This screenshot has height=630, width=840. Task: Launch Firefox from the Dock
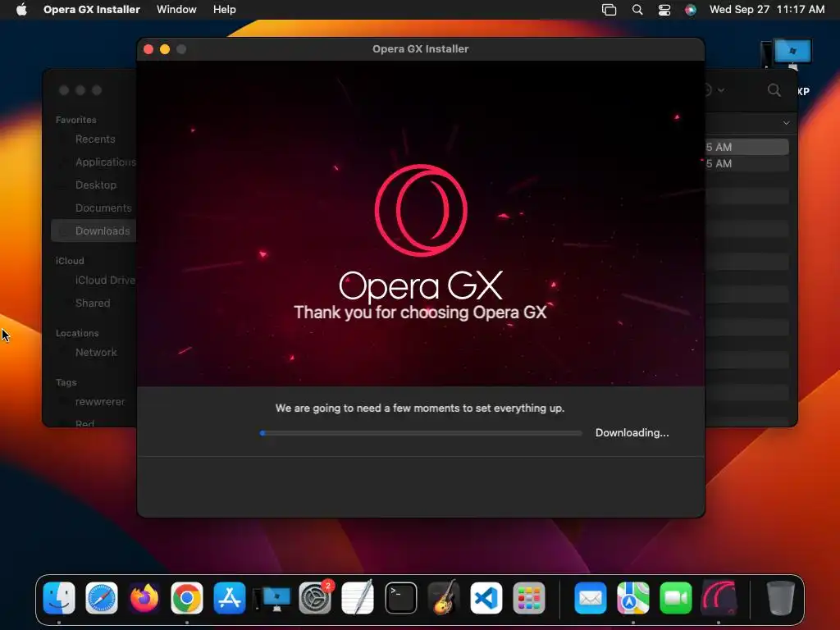point(144,598)
